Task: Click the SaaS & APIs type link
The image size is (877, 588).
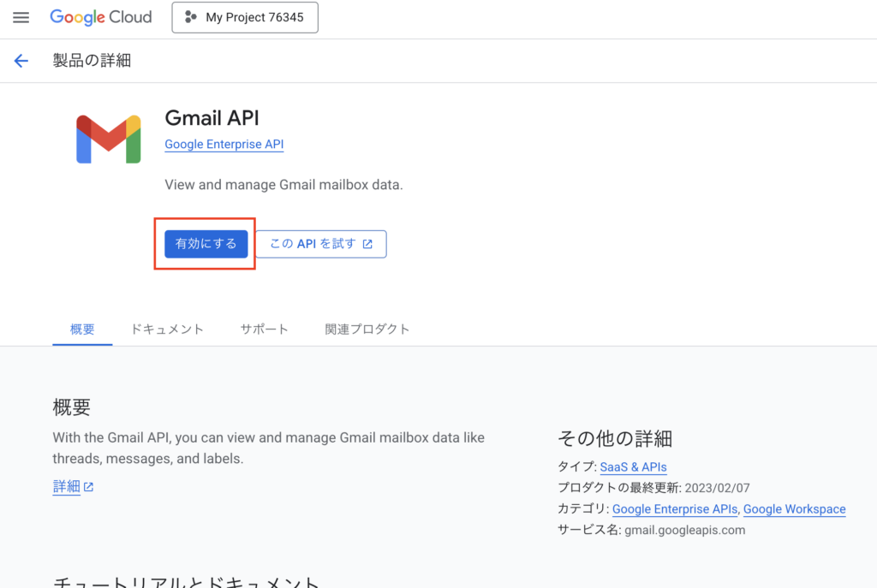Action: pos(633,466)
